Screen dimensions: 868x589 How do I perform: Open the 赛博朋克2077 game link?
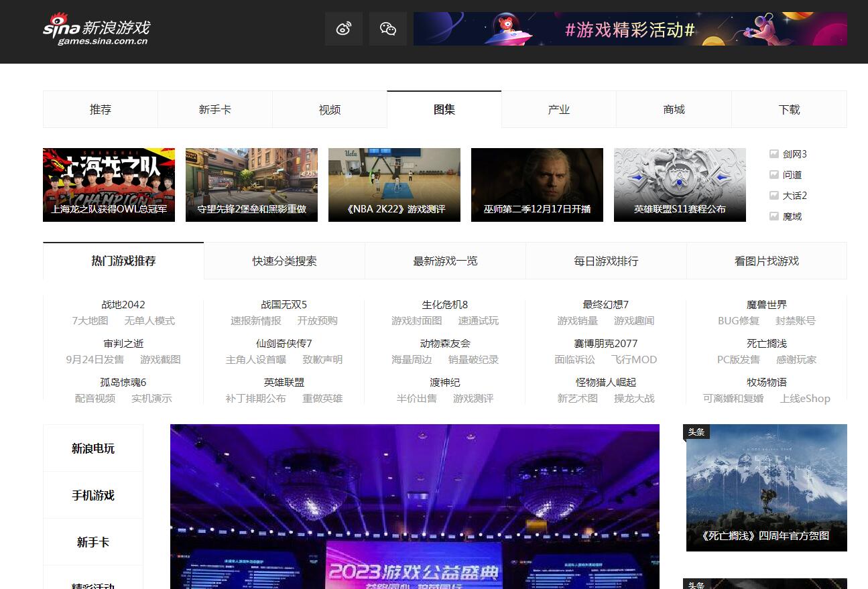click(606, 344)
